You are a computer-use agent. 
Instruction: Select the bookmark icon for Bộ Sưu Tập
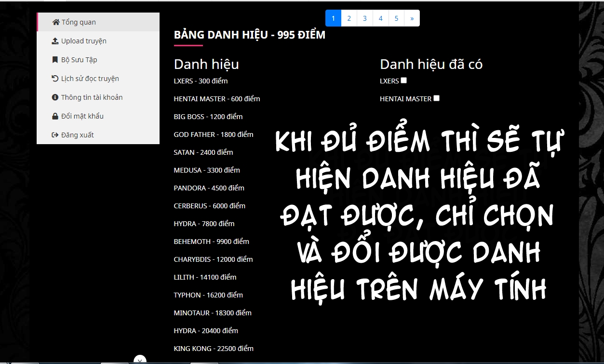54,59
